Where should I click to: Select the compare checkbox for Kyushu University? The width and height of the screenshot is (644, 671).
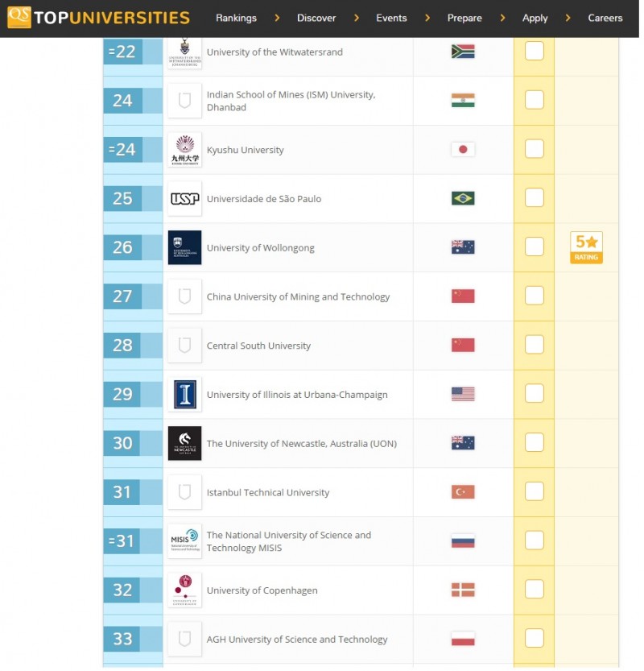534,148
